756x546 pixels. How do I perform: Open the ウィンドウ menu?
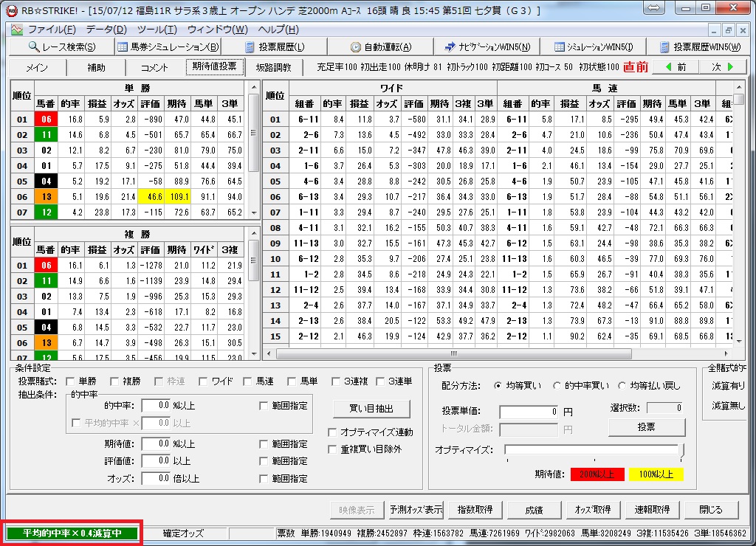[x=218, y=30]
